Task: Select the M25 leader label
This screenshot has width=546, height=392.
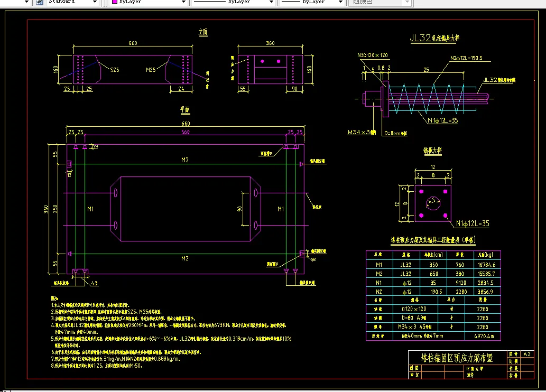Action: click(x=151, y=70)
